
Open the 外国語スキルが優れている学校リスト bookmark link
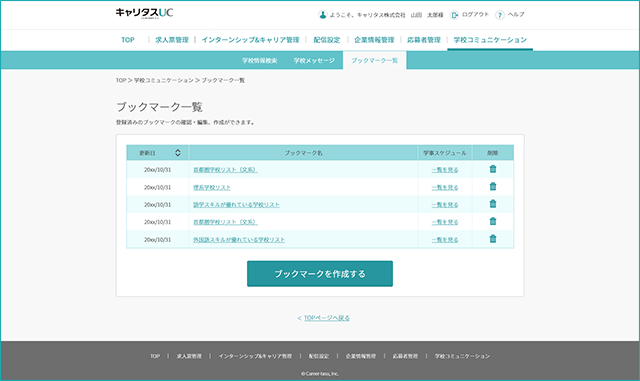(239, 240)
